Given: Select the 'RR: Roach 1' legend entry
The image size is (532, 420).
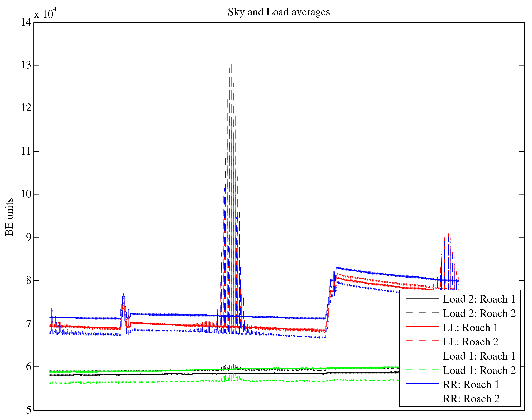Looking at the screenshot, I should point(471,385).
